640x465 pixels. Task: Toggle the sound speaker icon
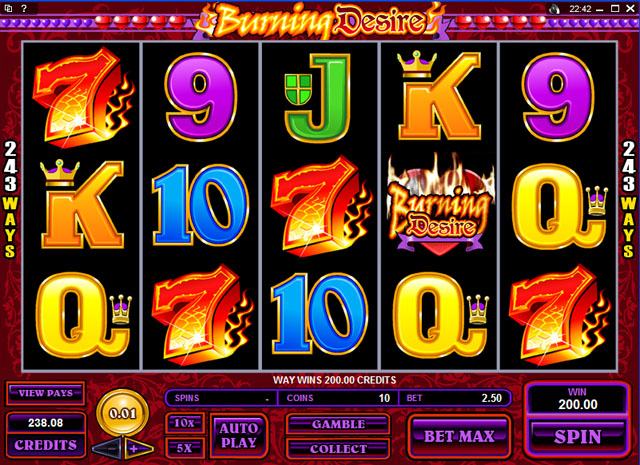[554, 9]
